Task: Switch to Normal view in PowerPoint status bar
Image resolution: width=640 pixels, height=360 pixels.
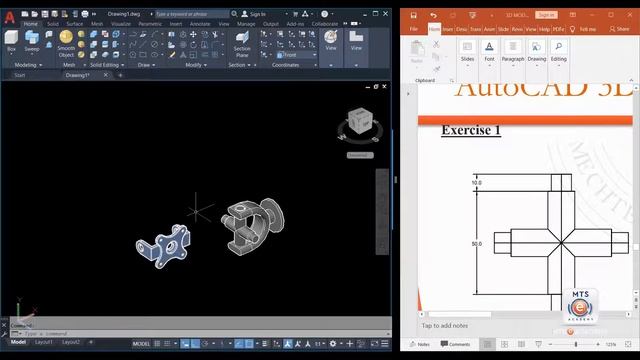Action: tap(487, 344)
